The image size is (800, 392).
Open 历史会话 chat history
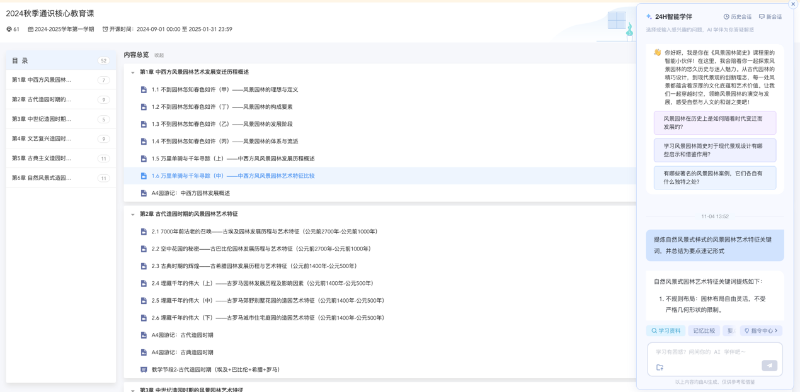[737, 17]
